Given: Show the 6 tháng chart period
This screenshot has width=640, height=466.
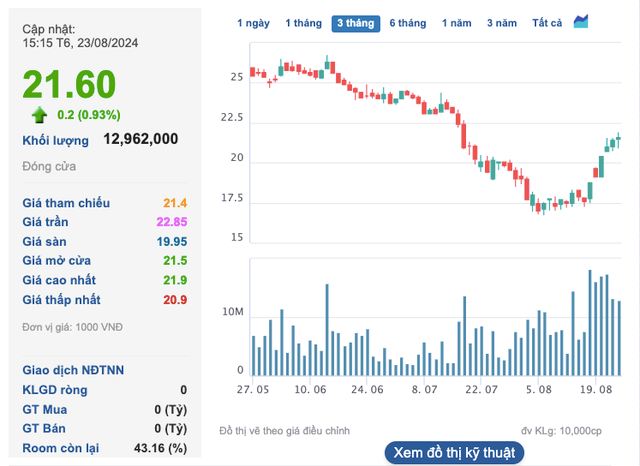Looking at the screenshot, I should click(x=407, y=23).
